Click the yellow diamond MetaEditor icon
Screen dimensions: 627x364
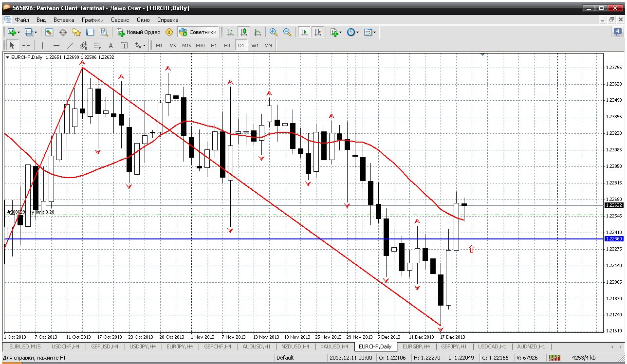click(x=169, y=32)
